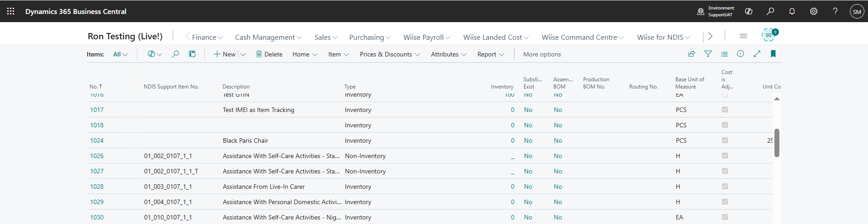This screenshot has height=224, width=868.
Task: Open inventory value for item 1029
Action: tap(513, 202)
